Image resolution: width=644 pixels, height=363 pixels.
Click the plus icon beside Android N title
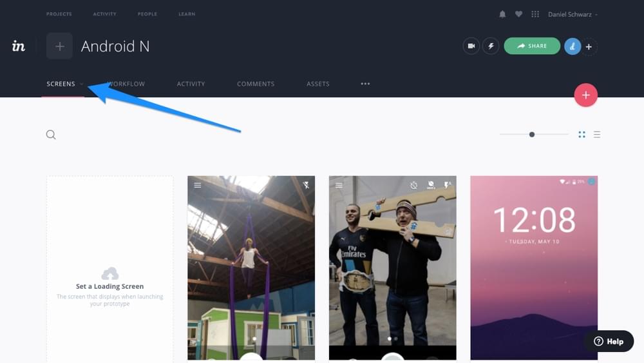pos(59,46)
